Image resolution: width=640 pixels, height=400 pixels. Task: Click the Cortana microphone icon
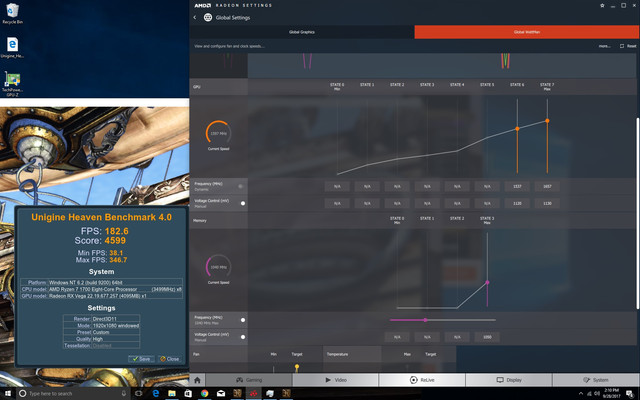(x=124, y=393)
